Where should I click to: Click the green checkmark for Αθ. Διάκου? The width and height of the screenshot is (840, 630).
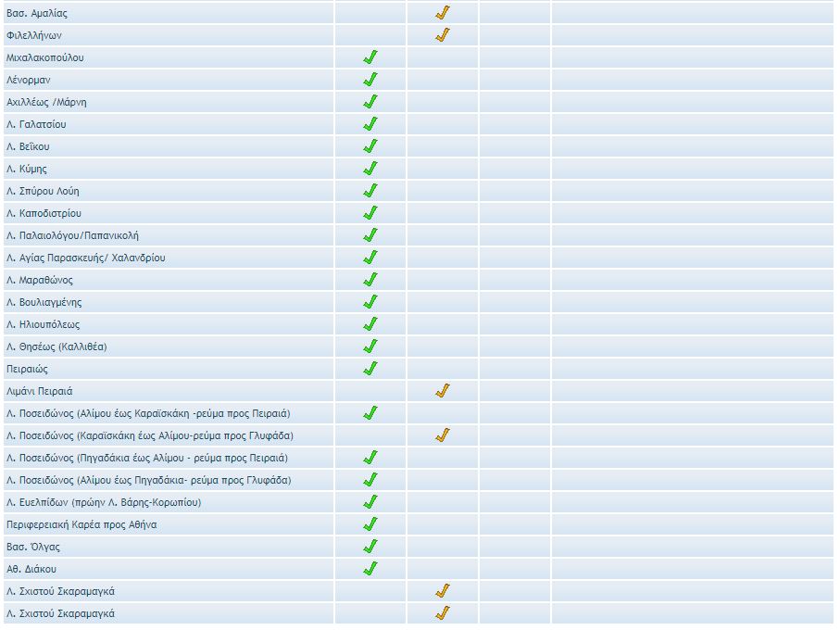(x=370, y=569)
